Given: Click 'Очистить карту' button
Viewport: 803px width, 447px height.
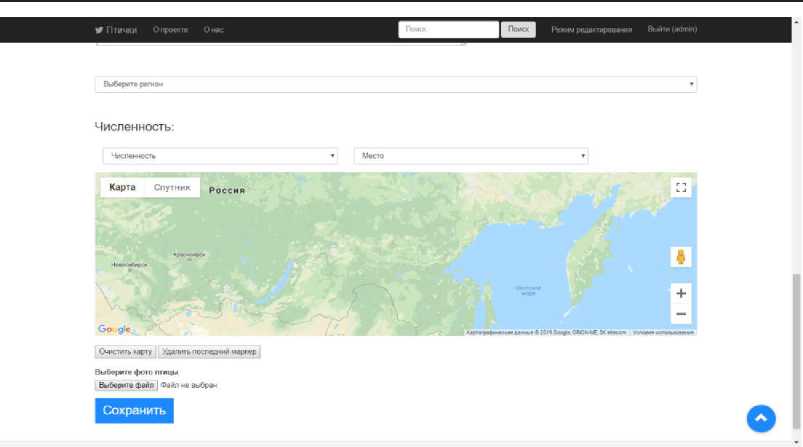Looking at the screenshot, I should click(x=125, y=352).
